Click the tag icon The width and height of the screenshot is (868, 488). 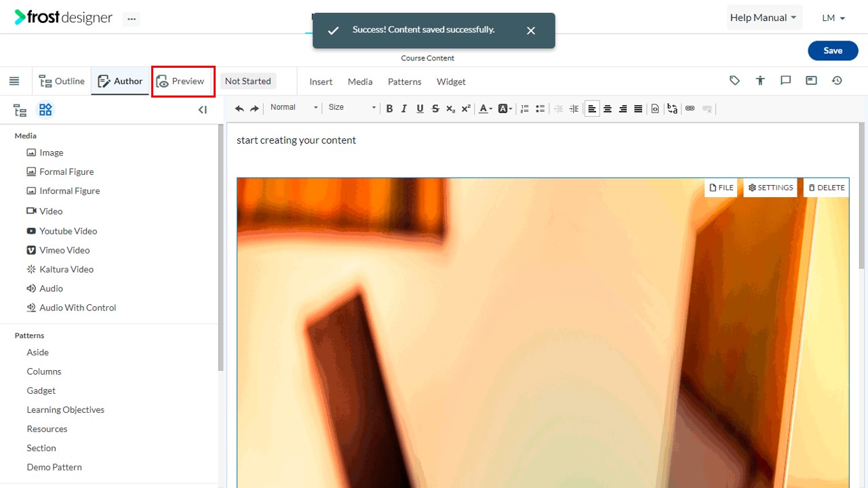tap(734, 81)
